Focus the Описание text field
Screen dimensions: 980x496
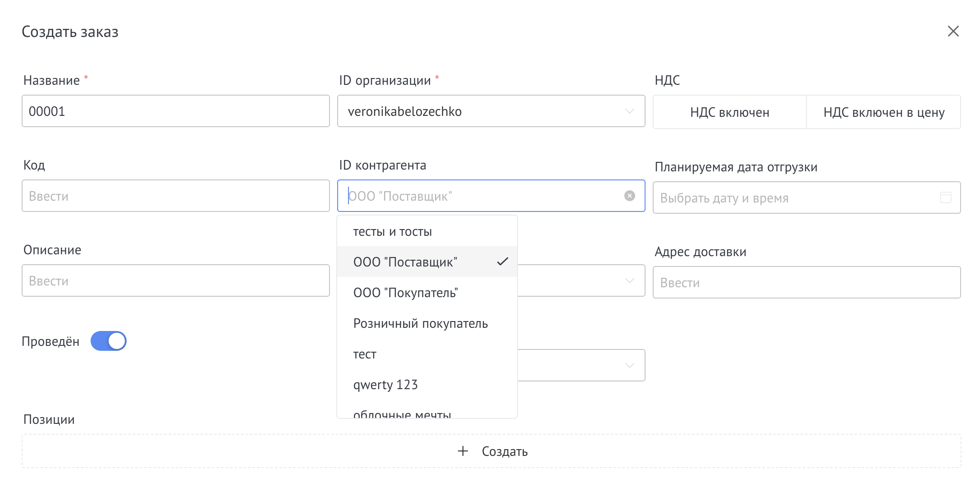point(175,280)
